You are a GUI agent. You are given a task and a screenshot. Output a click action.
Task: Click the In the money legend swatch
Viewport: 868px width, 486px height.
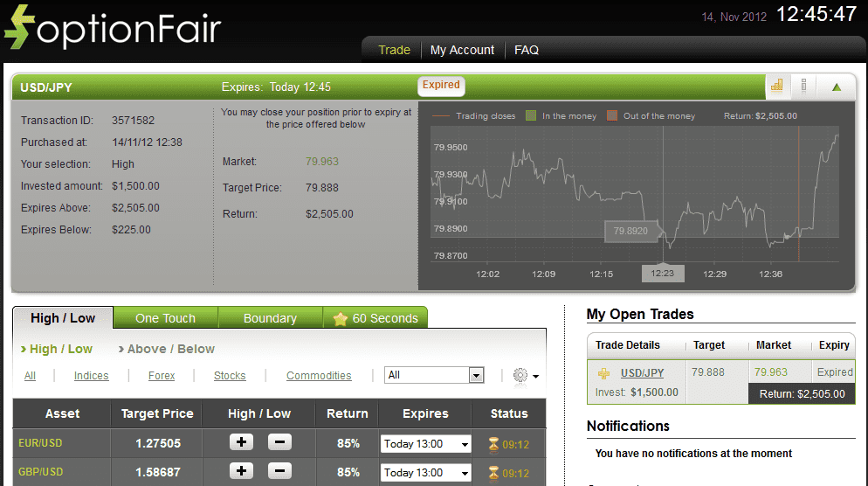pyautogui.click(x=531, y=115)
